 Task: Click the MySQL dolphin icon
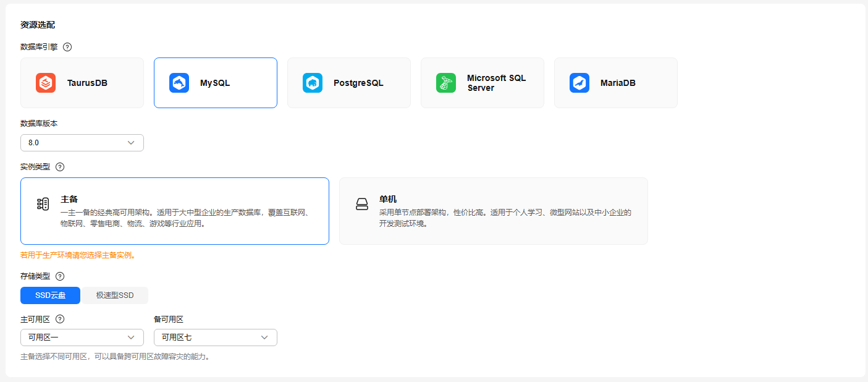(179, 83)
